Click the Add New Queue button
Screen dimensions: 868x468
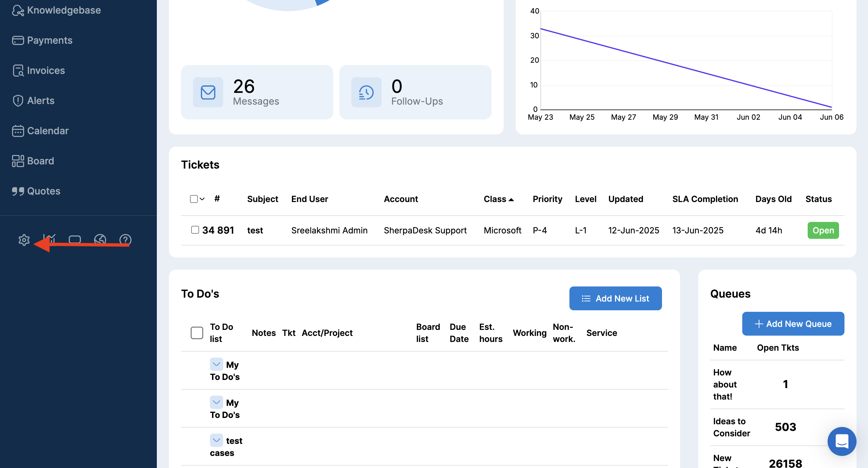[x=793, y=324]
